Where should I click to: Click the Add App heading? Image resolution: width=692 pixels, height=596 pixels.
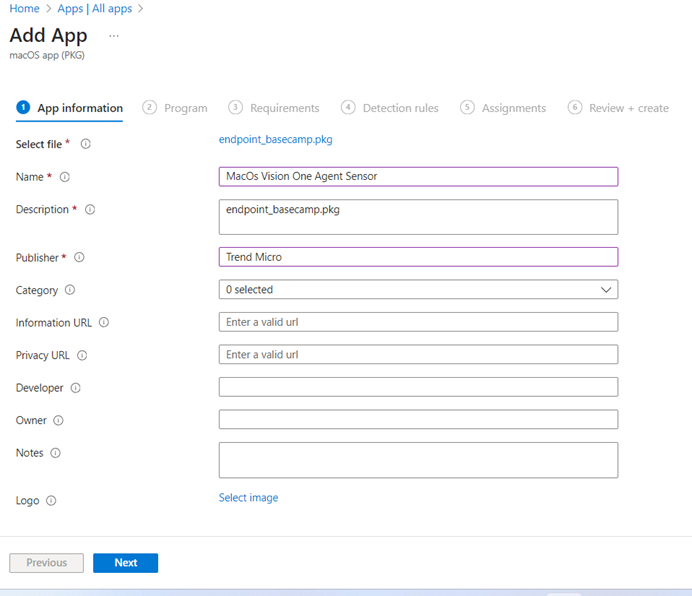tap(49, 35)
